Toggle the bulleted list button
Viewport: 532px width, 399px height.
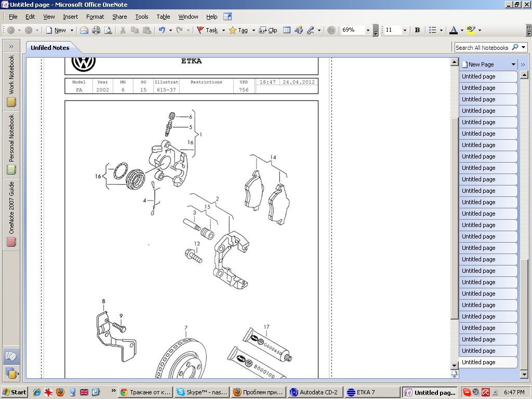pyautogui.click(x=432, y=30)
